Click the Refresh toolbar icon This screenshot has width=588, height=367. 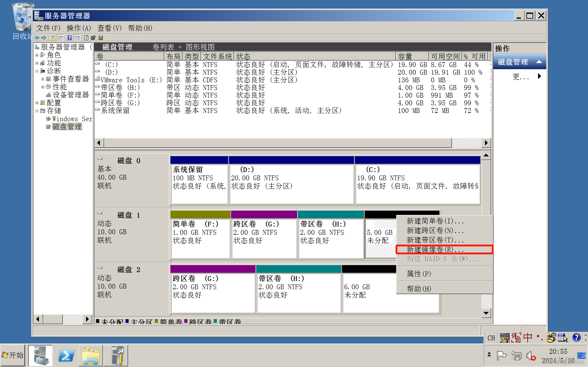click(86, 38)
